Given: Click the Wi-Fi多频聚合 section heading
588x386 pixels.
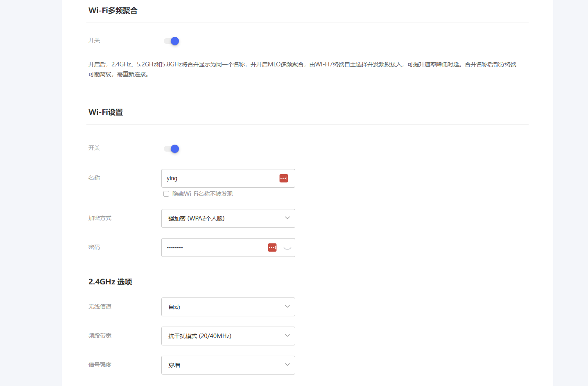Looking at the screenshot, I should coord(113,10).
